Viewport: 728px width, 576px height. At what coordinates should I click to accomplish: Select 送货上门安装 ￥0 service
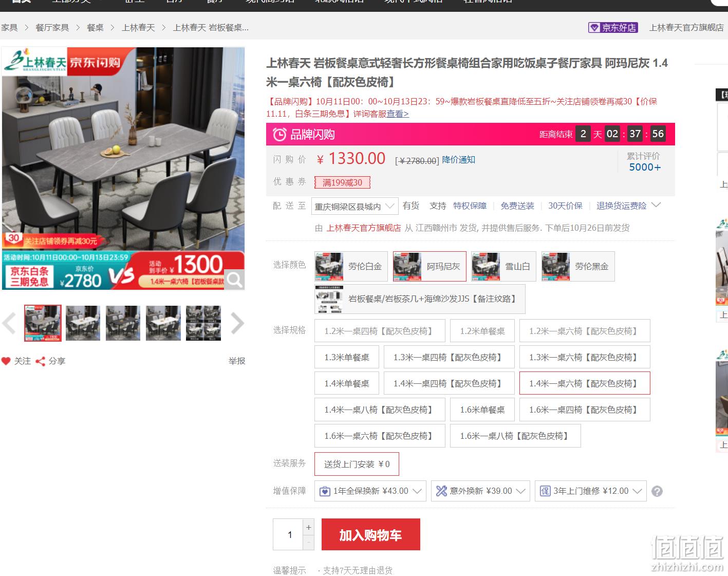click(357, 464)
